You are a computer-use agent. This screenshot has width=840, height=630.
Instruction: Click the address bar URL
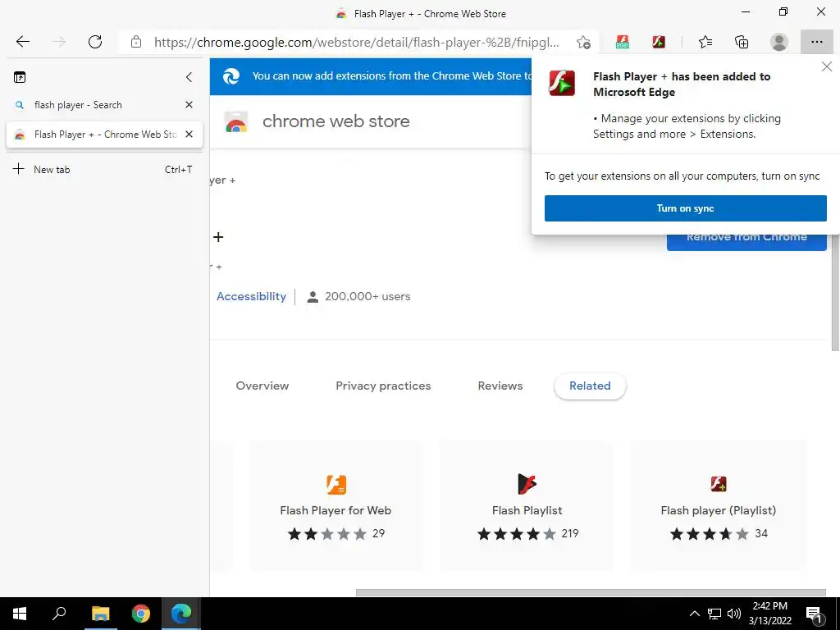356,43
